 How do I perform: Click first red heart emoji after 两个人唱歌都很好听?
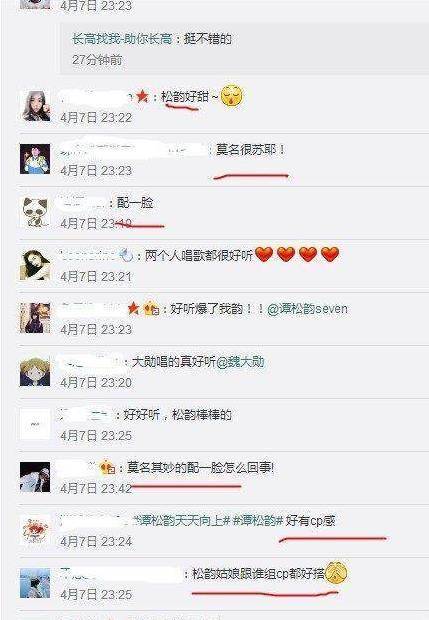(264, 254)
